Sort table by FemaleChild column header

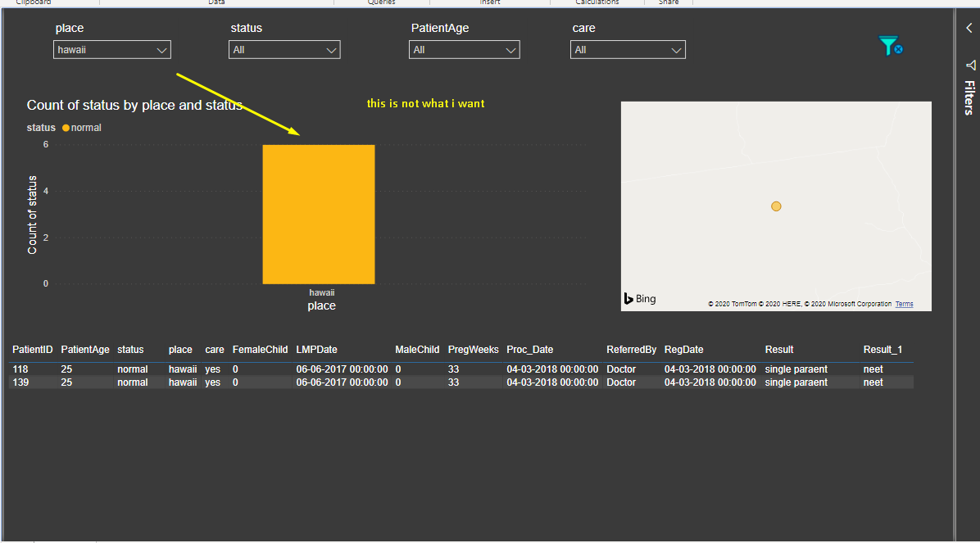260,350
